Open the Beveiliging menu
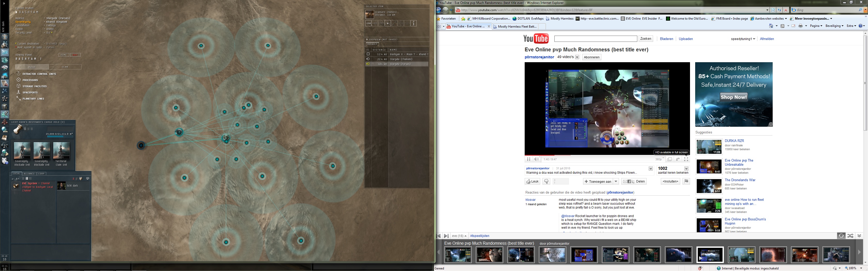Image resolution: width=868 pixels, height=271 pixels. point(834,26)
